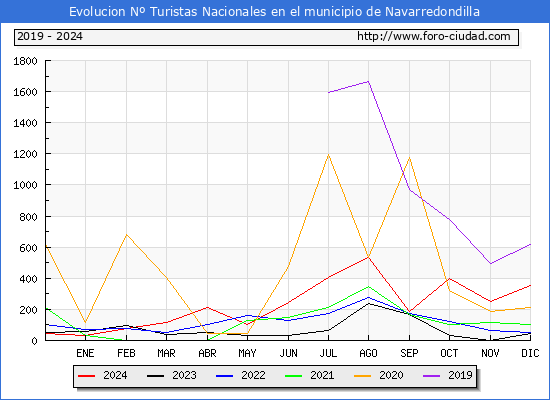Viewport: 550px width, 400px height.
Task: Click the 2019 purple line peak at AGO
Action: [368, 82]
